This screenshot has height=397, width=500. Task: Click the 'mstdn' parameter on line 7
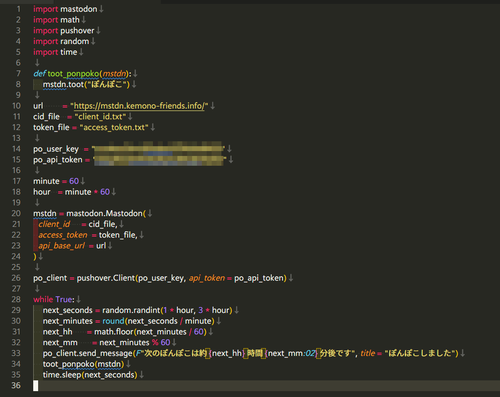point(114,74)
